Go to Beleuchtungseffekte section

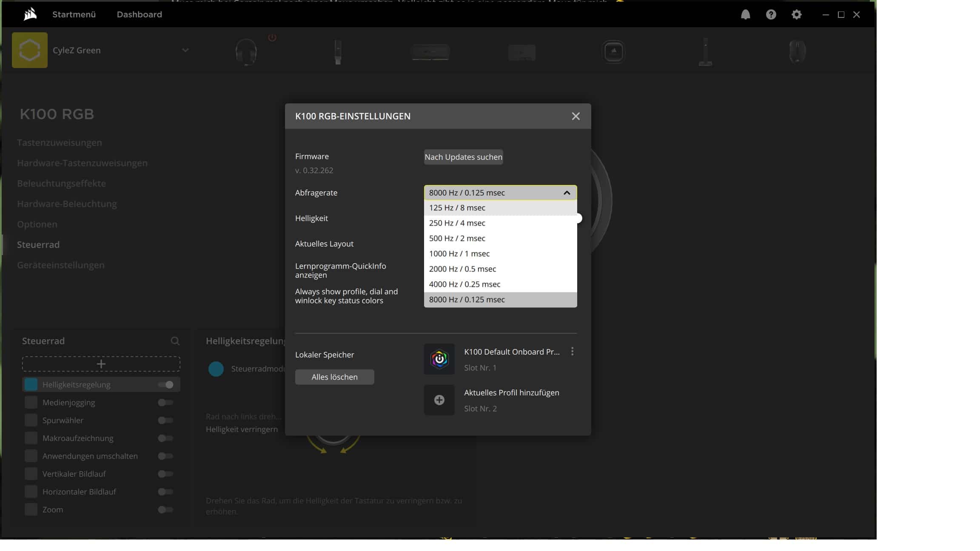(61, 183)
